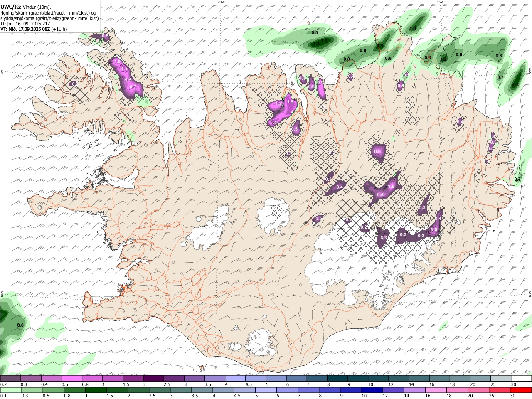Click the snow scale label 10
This screenshot has height=399, width=532.
[x=370, y=384]
